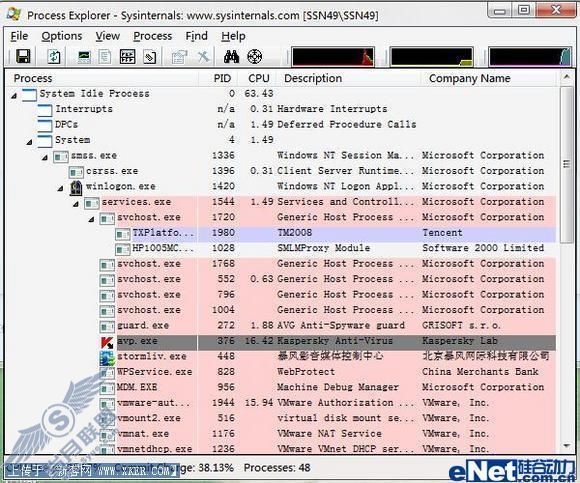Click the commit history graph in toolbar

pyautogui.click(x=432, y=57)
